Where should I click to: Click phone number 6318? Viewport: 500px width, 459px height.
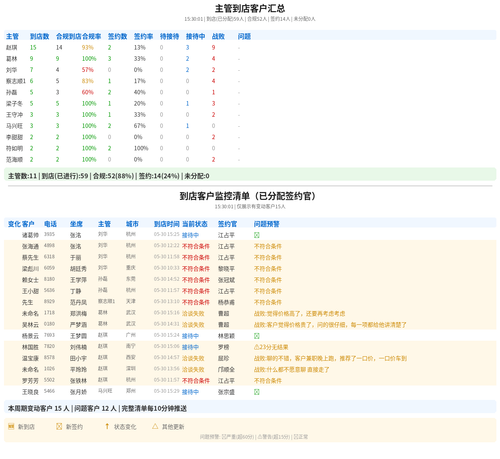tap(49, 257)
